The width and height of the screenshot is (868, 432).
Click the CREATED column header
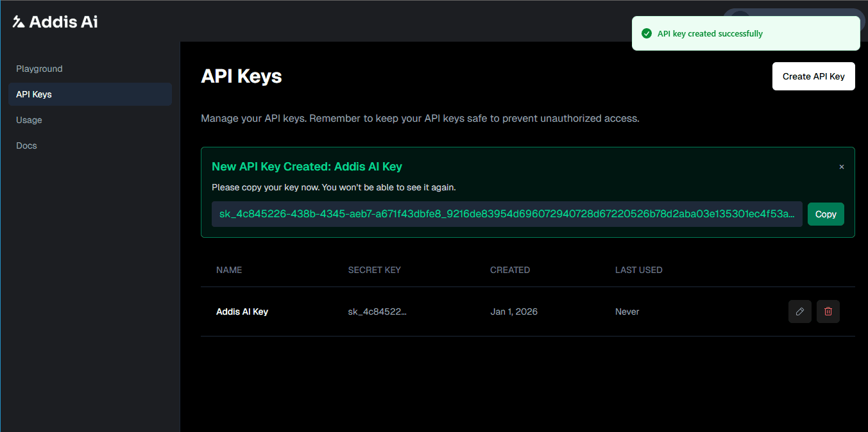pos(510,270)
